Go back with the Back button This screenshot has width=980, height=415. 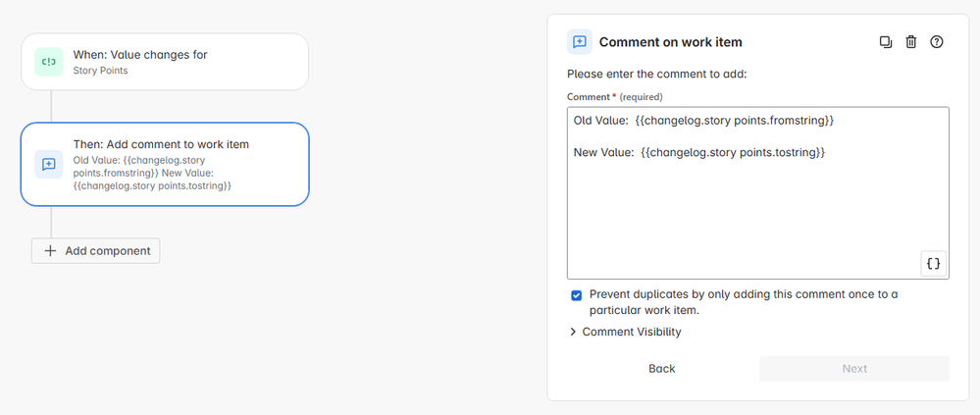662,368
